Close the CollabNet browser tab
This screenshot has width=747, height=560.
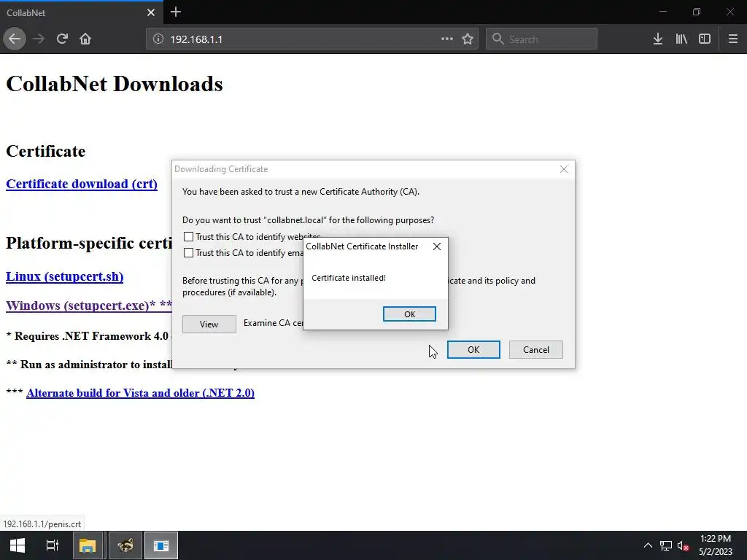[151, 12]
